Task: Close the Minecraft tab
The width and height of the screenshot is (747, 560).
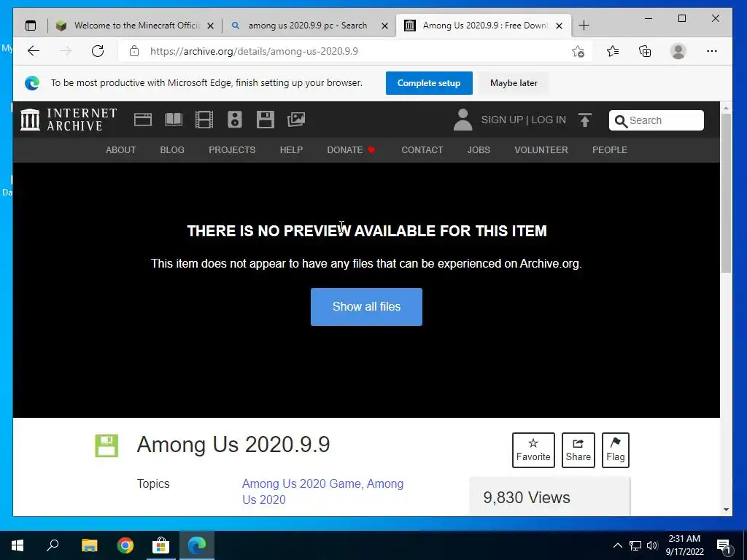Action: [x=211, y=26]
